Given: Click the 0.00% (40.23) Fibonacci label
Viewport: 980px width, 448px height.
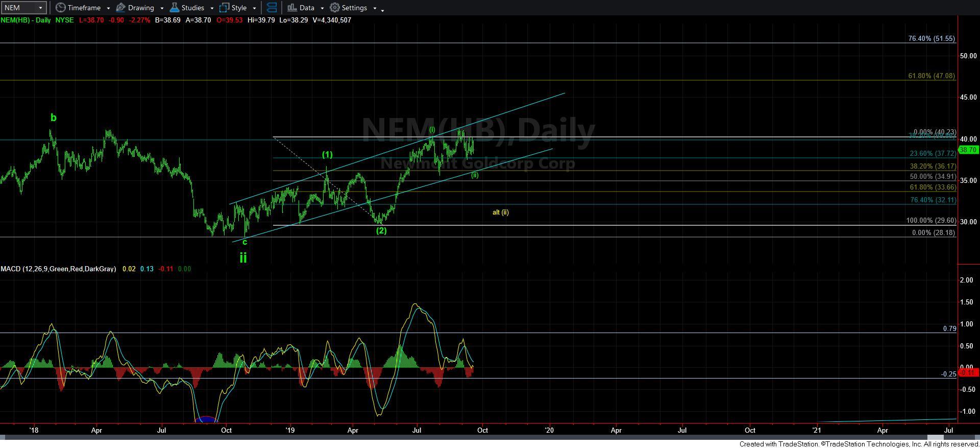Looking at the screenshot, I should [x=934, y=132].
